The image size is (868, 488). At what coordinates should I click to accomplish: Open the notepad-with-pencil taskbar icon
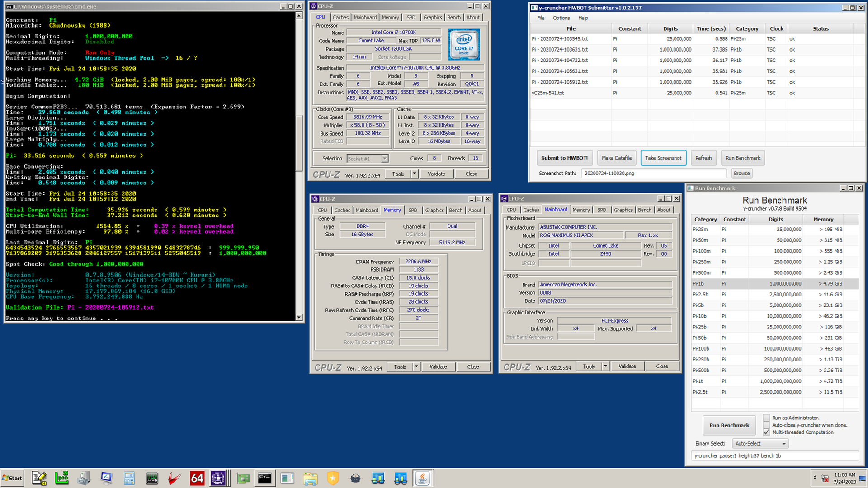click(x=39, y=478)
